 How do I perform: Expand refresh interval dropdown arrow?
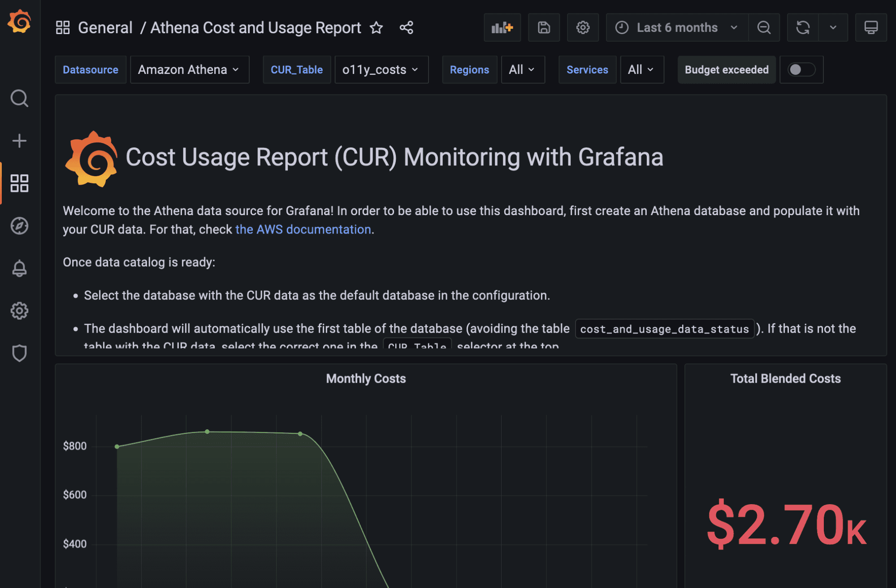(x=833, y=28)
